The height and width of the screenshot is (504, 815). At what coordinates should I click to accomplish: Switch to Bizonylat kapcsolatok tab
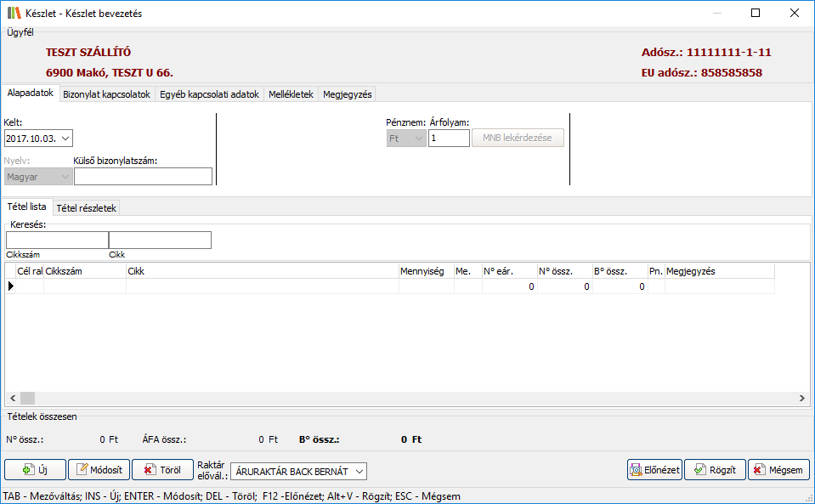coord(106,94)
